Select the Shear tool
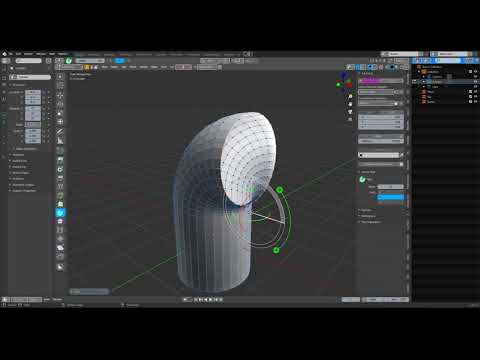 point(60,248)
